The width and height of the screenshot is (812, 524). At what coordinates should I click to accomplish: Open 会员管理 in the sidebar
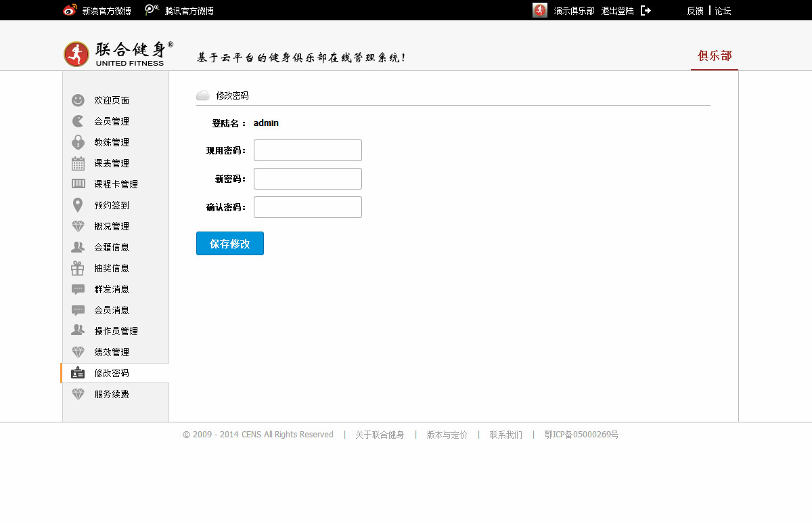click(112, 121)
